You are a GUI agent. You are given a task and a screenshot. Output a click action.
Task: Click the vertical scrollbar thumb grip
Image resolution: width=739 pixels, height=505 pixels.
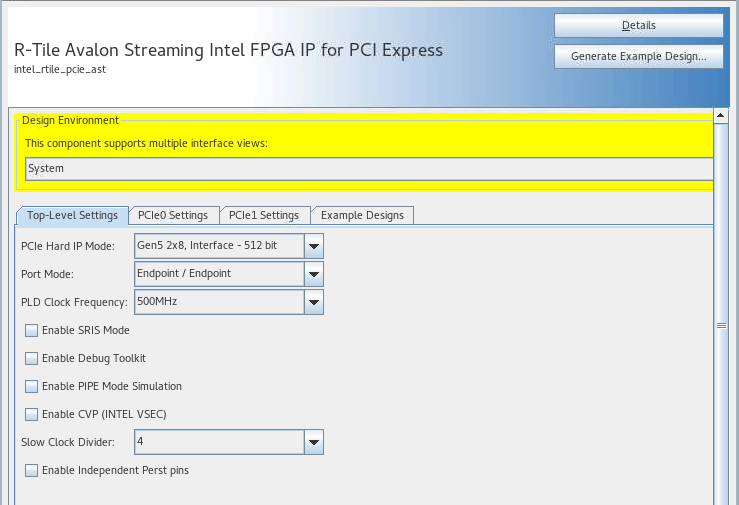720,325
